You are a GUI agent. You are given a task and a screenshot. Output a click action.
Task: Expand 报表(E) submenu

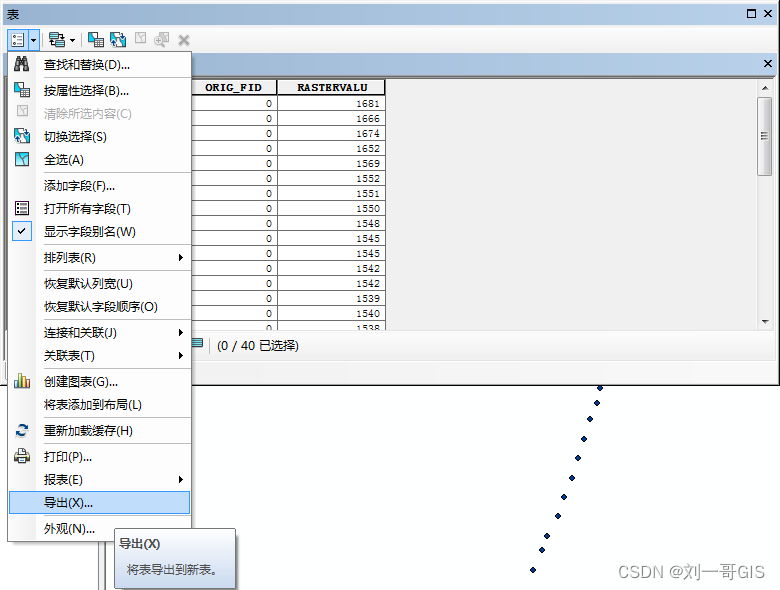(99, 480)
